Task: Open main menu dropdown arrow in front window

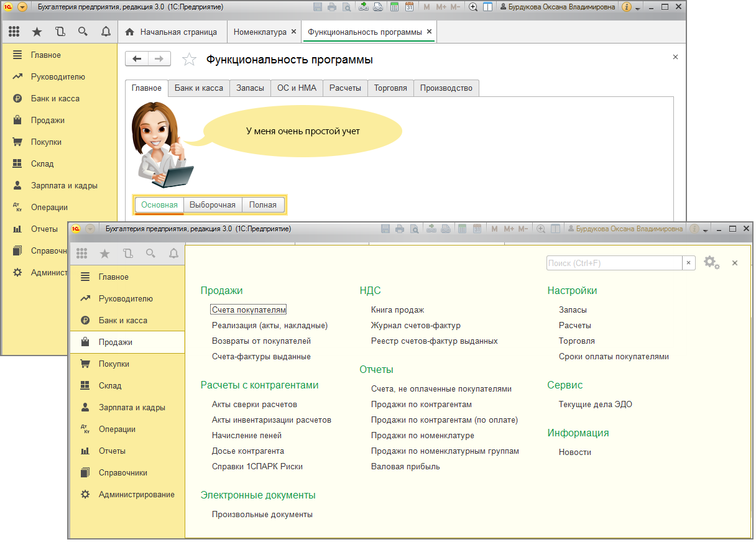Action: pyautogui.click(x=90, y=229)
